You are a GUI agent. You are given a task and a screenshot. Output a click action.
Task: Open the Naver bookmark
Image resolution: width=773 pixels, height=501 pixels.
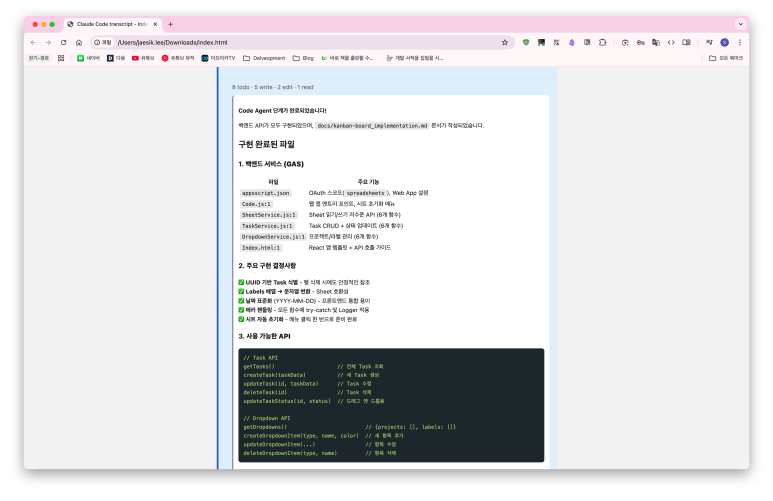tap(88, 58)
